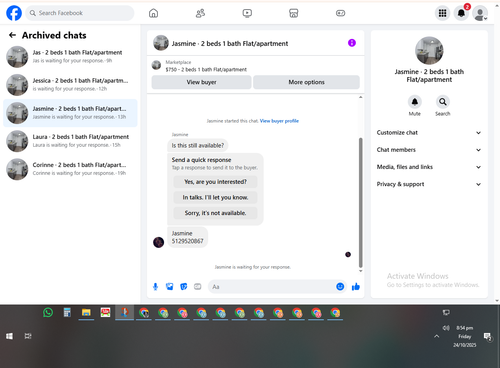Click the conversation header listing avatar
Image resolution: width=500 pixels, height=368 pixels.
click(161, 43)
